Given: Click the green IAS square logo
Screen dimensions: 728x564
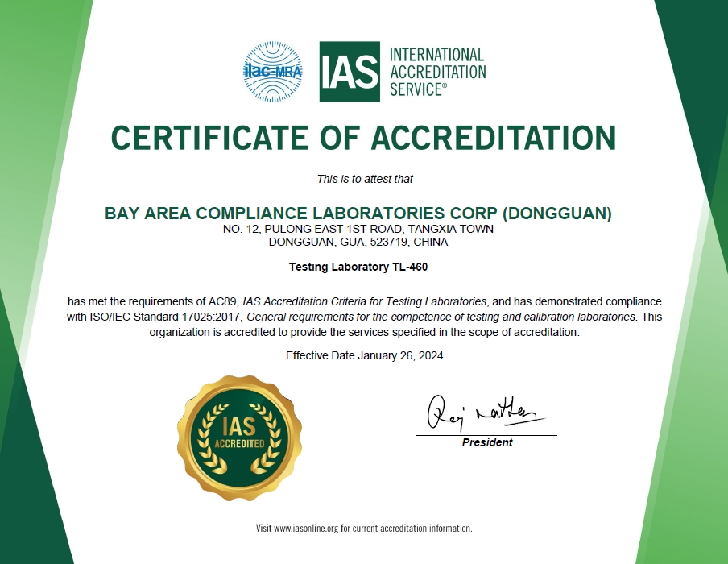Looking at the screenshot, I should click(x=350, y=72).
